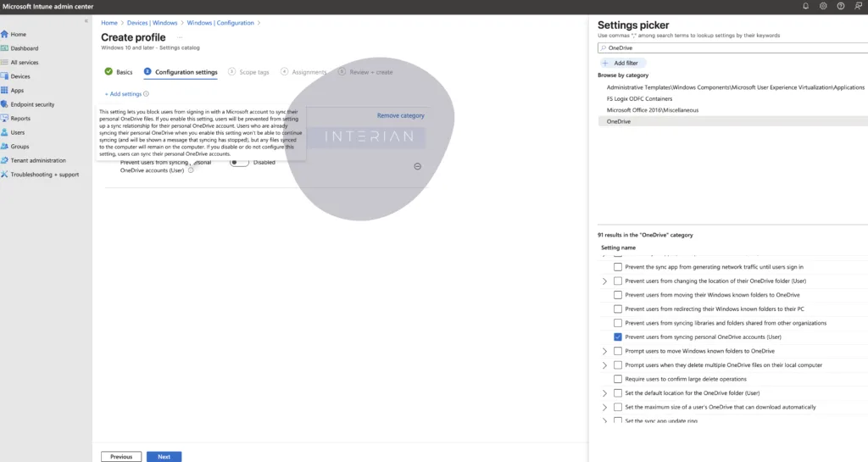Click the Reports sidebar icon
Screen dimensions: 868x462
[x=4, y=118]
